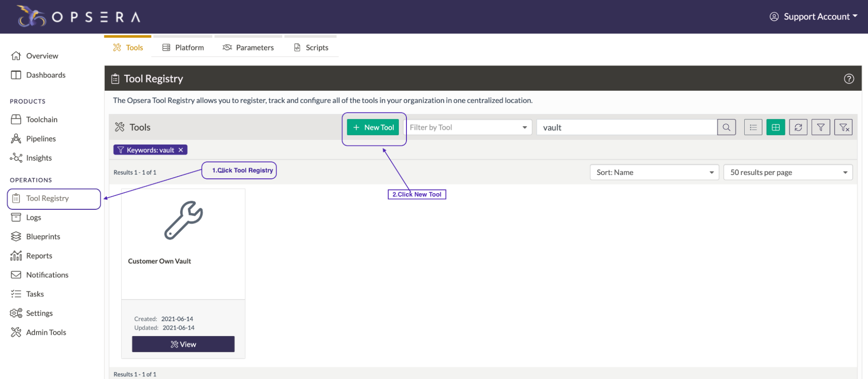Click the Opsera logo

pos(79,16)
